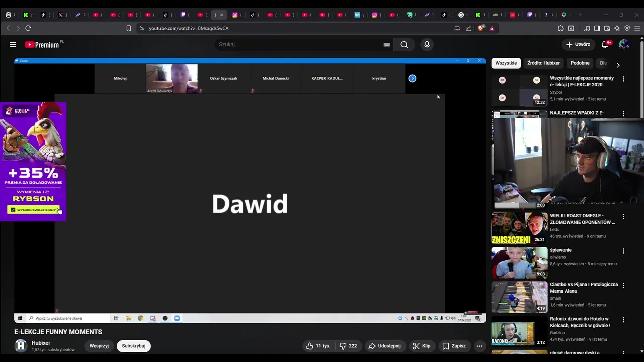Like the video with 11 tys.
The height and width of the screenshot is (362, 644).
318,346
